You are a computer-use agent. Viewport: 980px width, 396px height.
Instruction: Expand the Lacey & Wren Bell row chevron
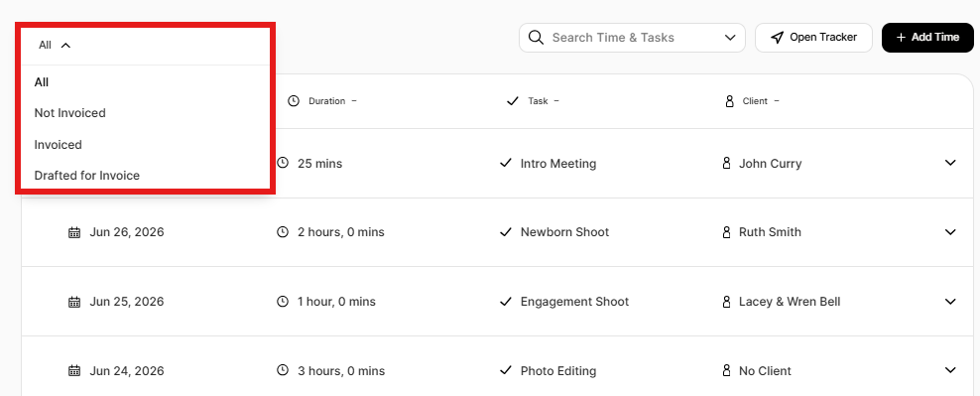tap(950, 302)
